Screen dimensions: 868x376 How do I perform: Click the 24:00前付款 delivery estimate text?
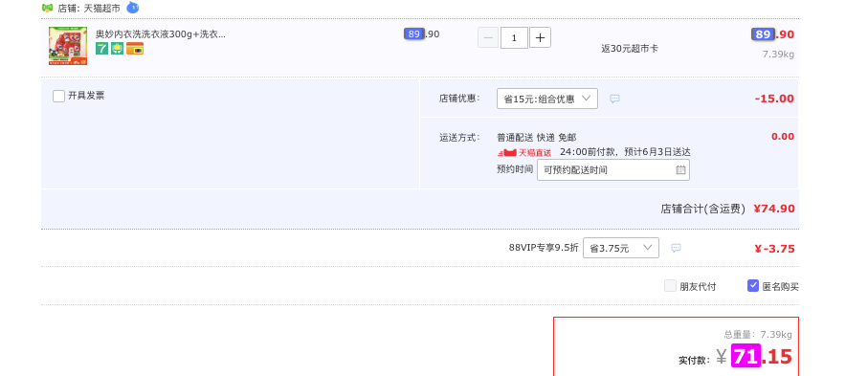[x=625, y=152]
